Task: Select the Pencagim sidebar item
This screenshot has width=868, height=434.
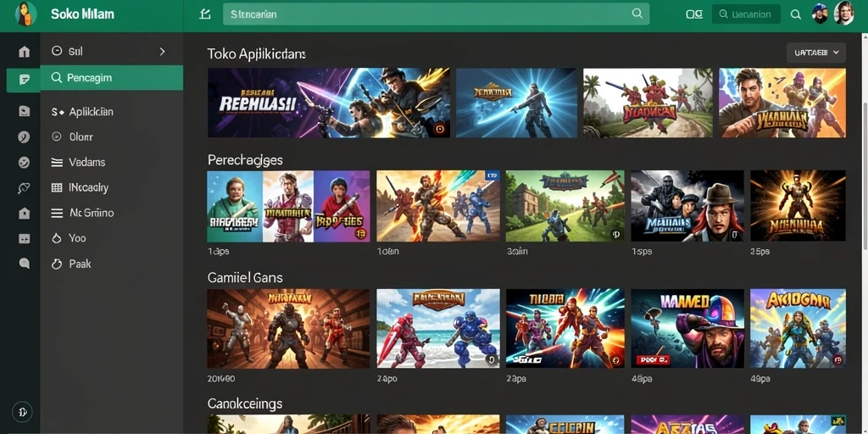Action: (x=112, y=77)
